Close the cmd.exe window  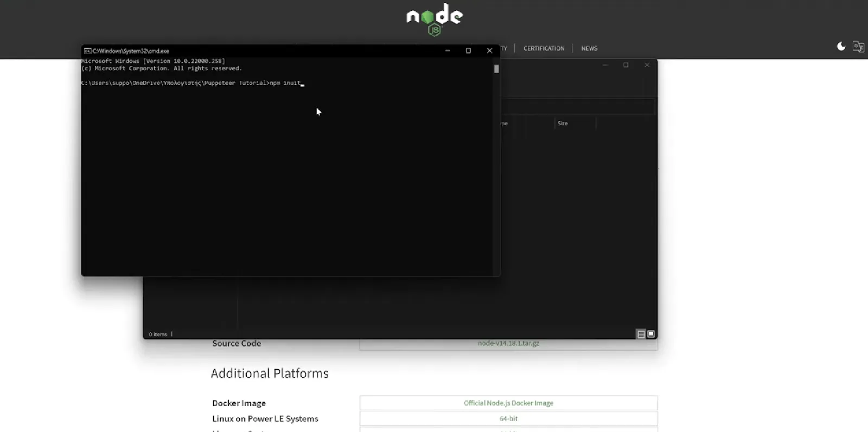(x=489, y=50)
